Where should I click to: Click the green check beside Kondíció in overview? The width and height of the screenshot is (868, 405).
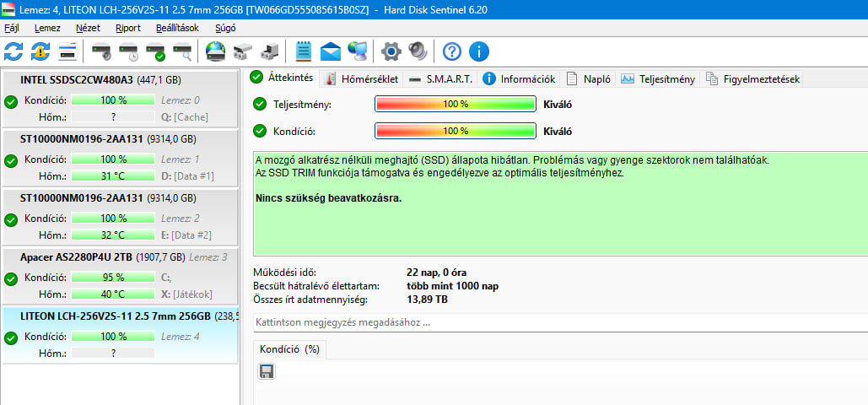tap(259, 132)
